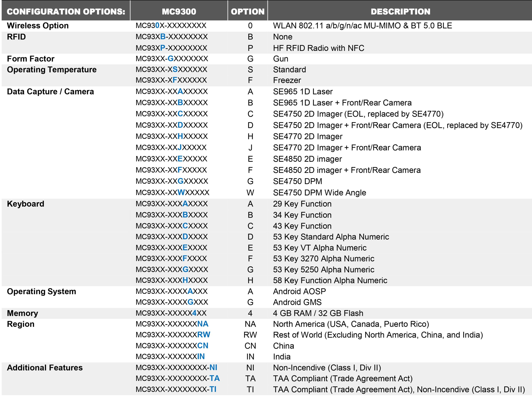Select the 53 Key VT Alpha Numeric entry
Viewport: 532px width, 399px height.
(320, 248)
